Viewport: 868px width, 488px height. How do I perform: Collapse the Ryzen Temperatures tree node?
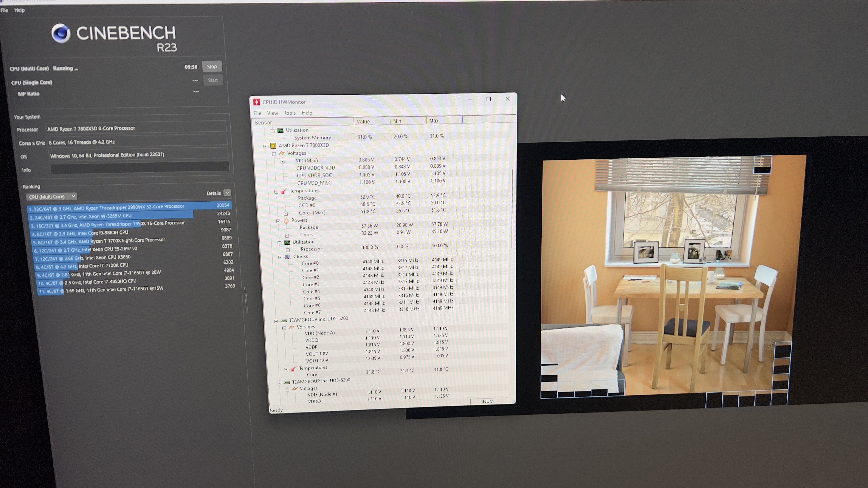click(x=276, y=192)
